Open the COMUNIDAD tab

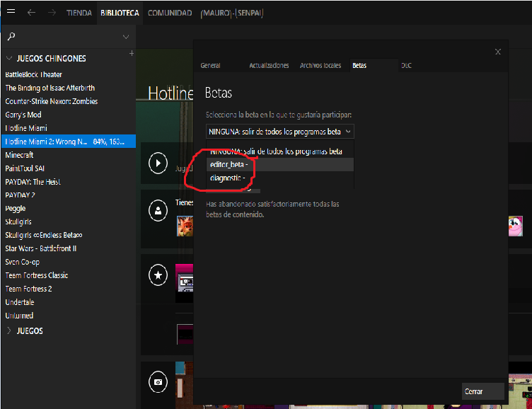point(170,13)
